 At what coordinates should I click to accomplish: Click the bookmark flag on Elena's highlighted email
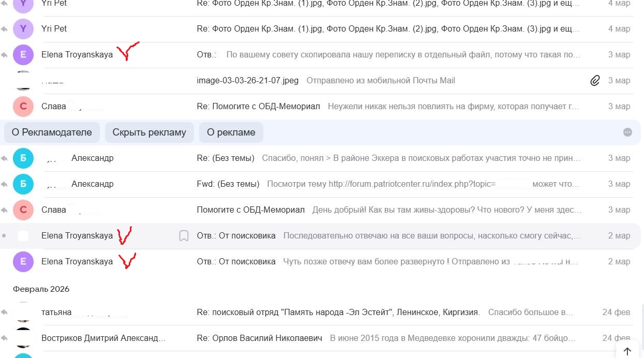pyautogui.click(x=183, y=236)
